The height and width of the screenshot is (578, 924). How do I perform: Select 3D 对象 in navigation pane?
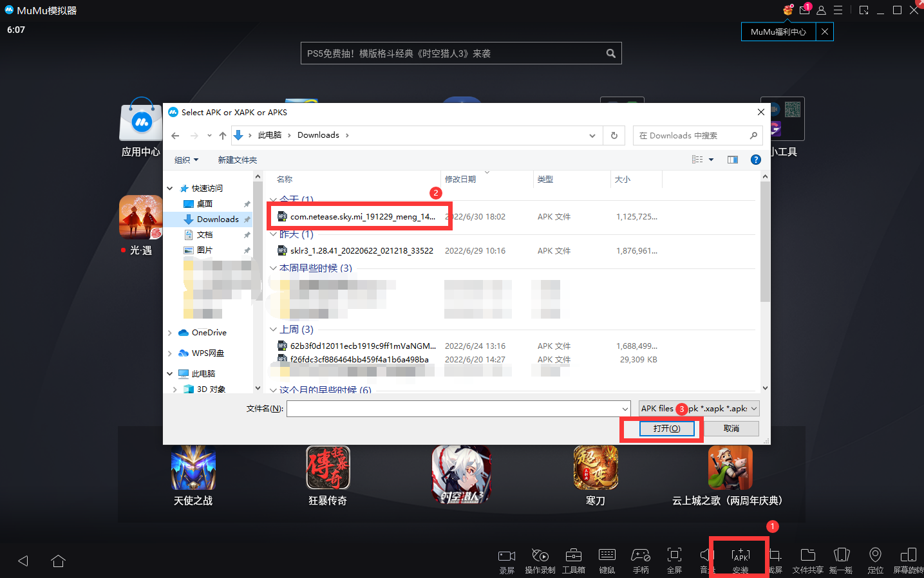[211, 389]
